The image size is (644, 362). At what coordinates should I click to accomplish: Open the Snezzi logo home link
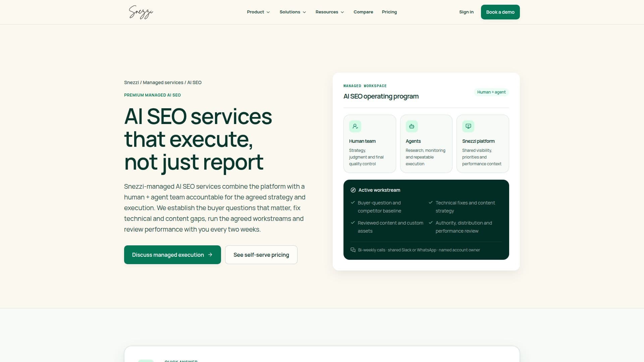pos(141,12)
